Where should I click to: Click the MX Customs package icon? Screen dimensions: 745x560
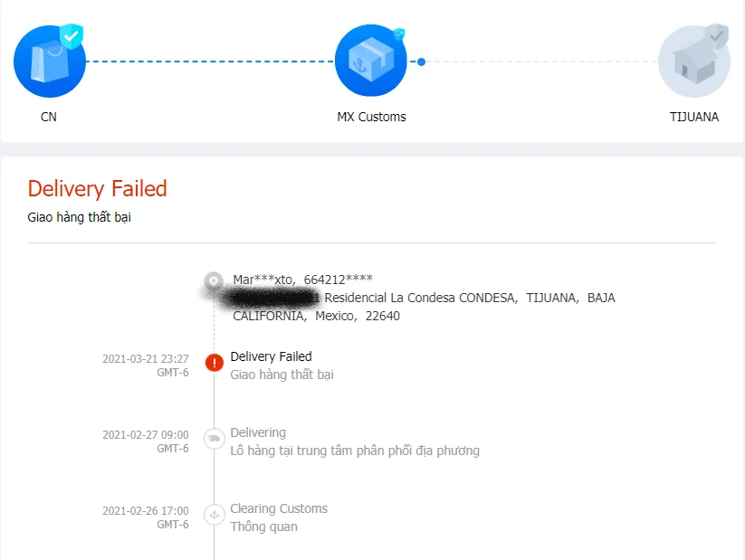point(371,62)
